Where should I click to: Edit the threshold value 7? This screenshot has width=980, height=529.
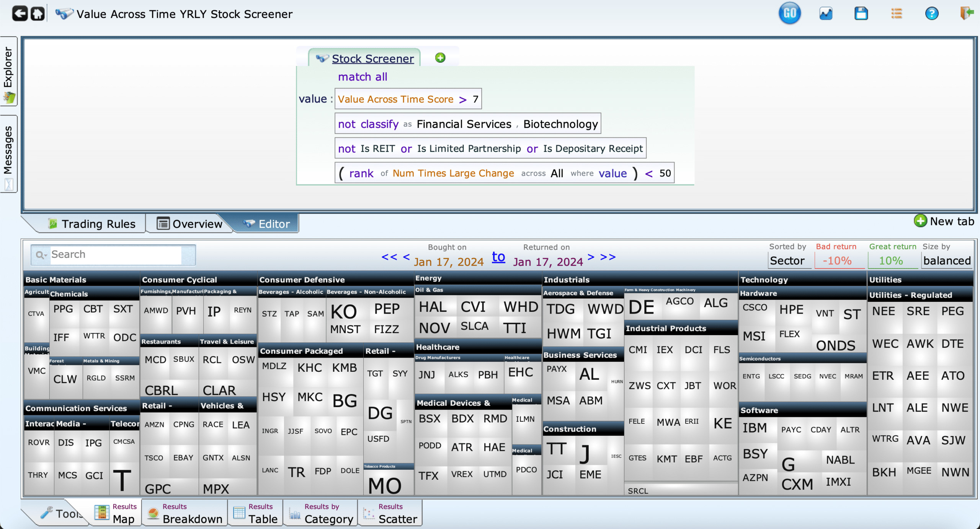pyautogui.click(x=475, y=99)
